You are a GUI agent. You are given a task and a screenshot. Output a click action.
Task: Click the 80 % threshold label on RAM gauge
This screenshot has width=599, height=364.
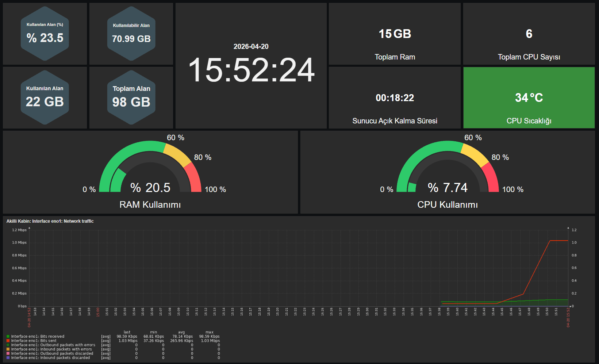pyautogui.click(x=203, y=157)
